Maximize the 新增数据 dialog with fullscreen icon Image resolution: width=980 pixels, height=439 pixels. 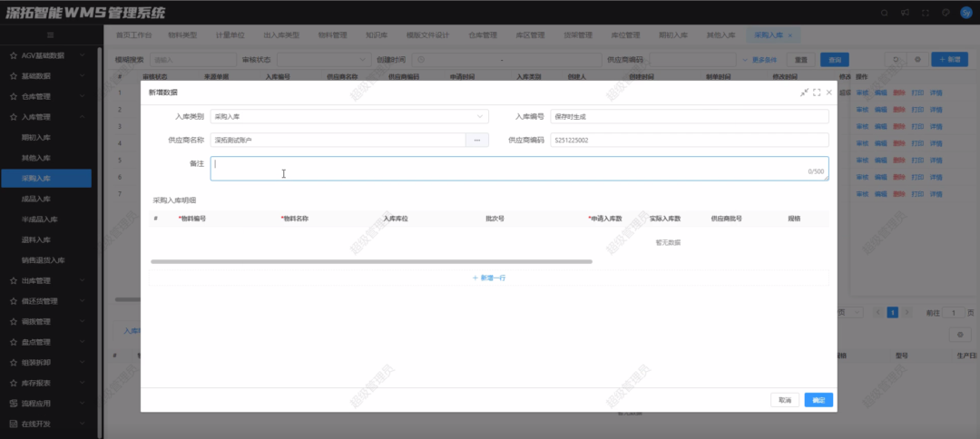[817, 93]
